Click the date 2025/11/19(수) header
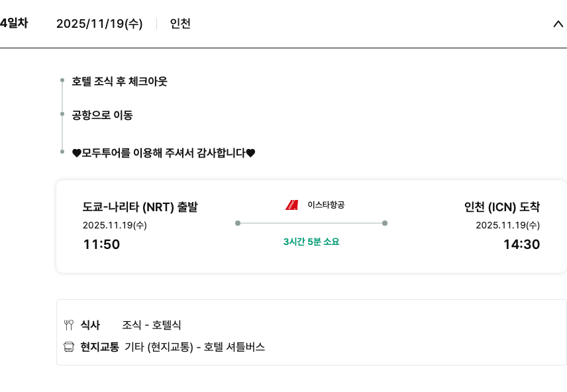567x392 pixels. pos(99,24)
